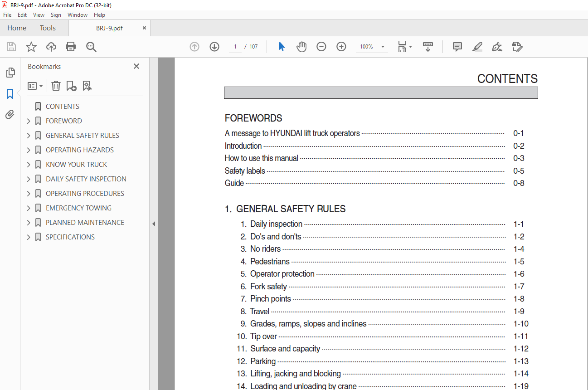The image size is (588, 390).
Task: Click the 'Pinch points' contents entry
Action: click(271, 299)
